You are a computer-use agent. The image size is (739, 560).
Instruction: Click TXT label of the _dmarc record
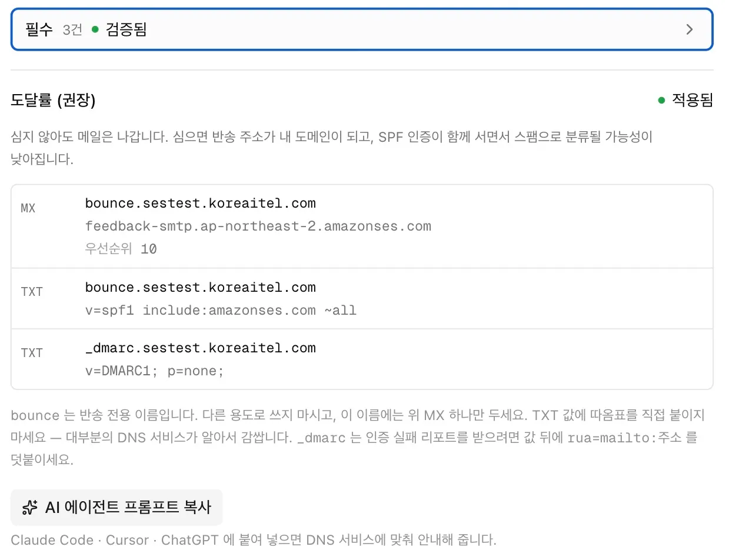click(x=32, y=353)
